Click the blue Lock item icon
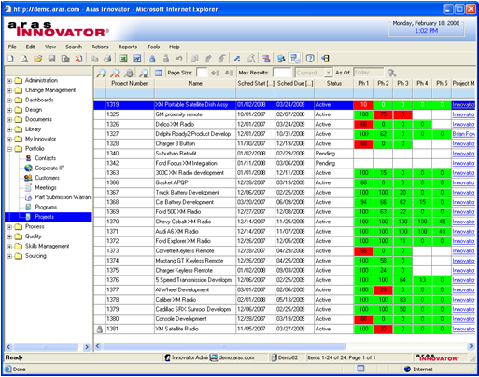The height and width of the screenshot is (377, 479). point(152,59)
